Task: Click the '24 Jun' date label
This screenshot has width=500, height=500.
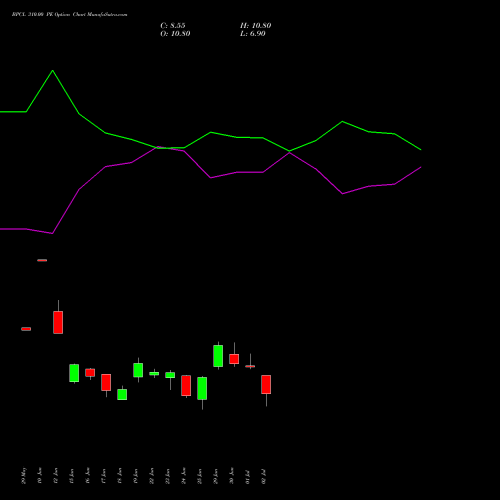Action: click(x=184, y=476)
